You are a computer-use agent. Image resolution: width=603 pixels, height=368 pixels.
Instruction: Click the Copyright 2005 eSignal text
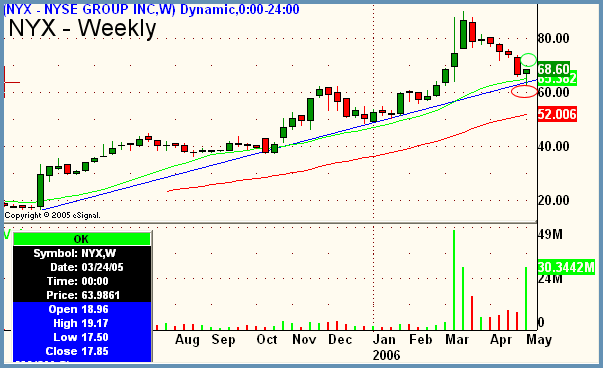(52, 215)
